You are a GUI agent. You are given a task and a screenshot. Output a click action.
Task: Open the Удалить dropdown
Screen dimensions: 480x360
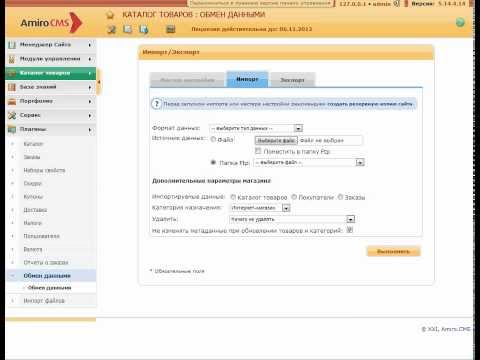[x=292, y=219]
